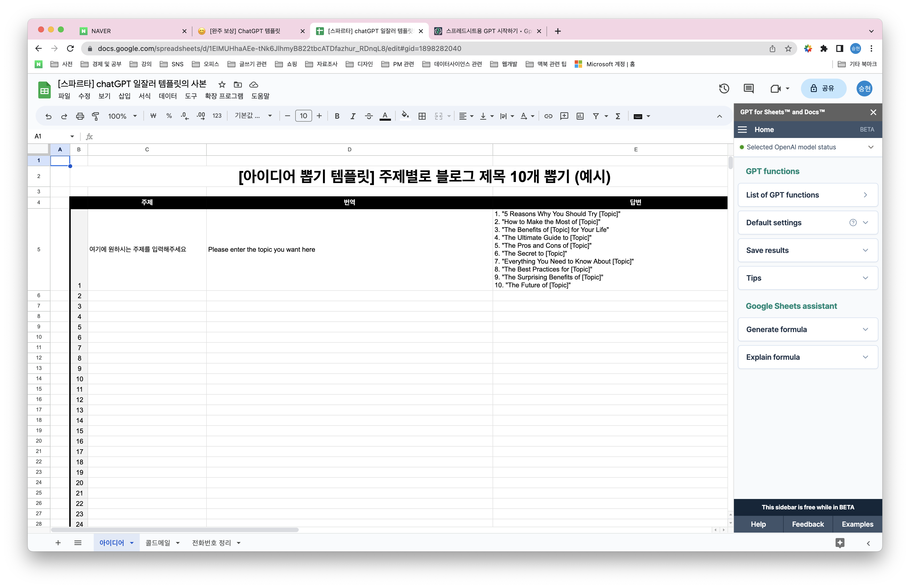Expand Generate formula section
This screenshot has height=588, width=910.
[x=808, y=330]
